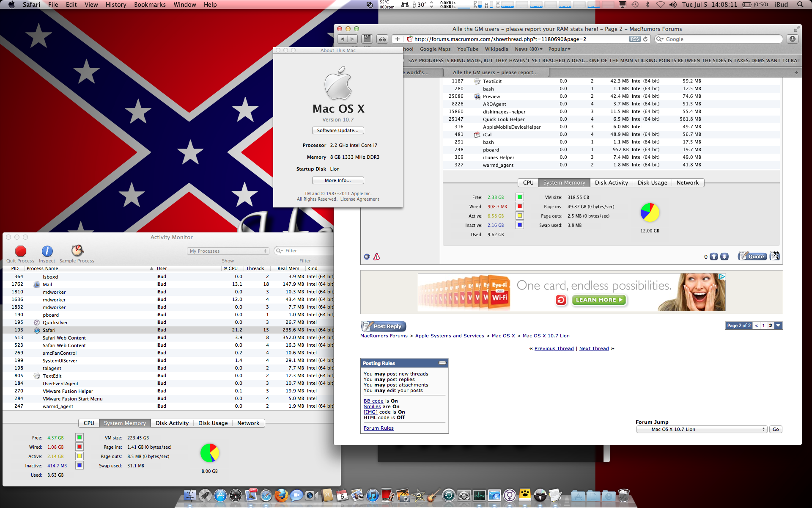Open the Forum Rules link
This screenshot has width=812, height=508.
coord(379,428)
